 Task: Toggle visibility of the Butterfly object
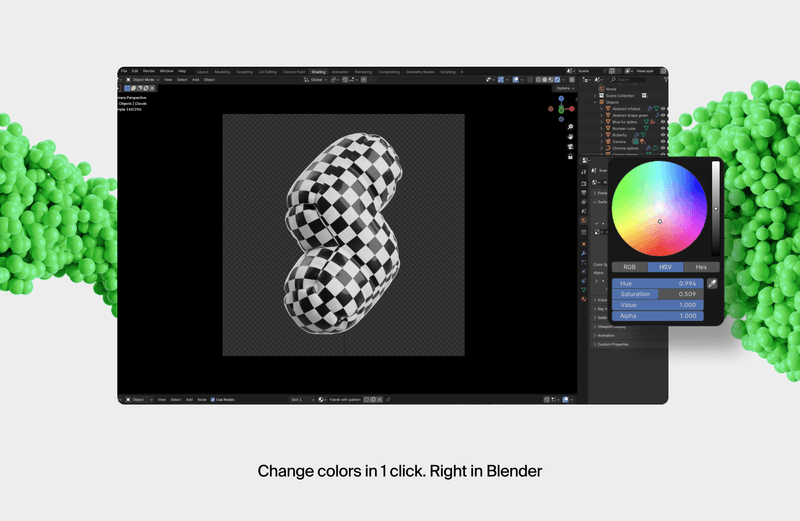662,135
